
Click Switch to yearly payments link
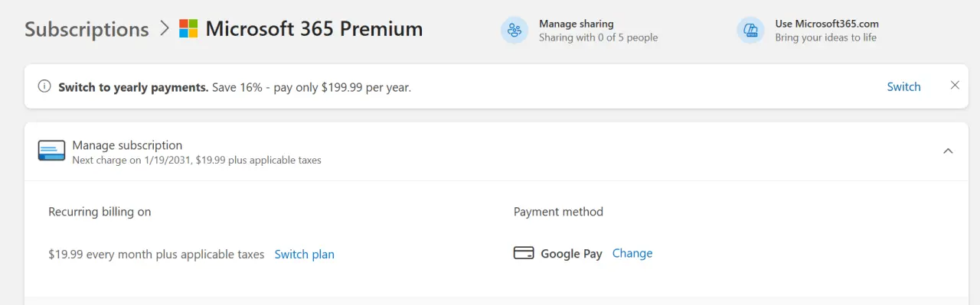[903, 86]
